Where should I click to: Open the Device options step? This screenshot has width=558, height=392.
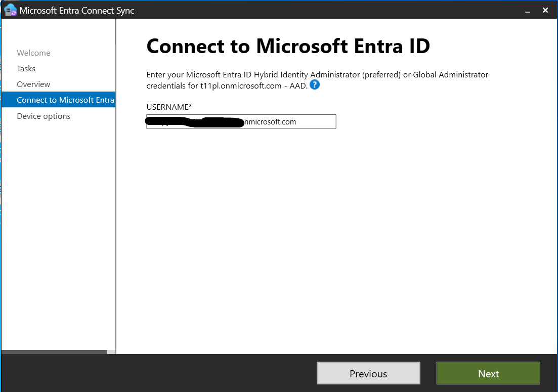[44, 116]
